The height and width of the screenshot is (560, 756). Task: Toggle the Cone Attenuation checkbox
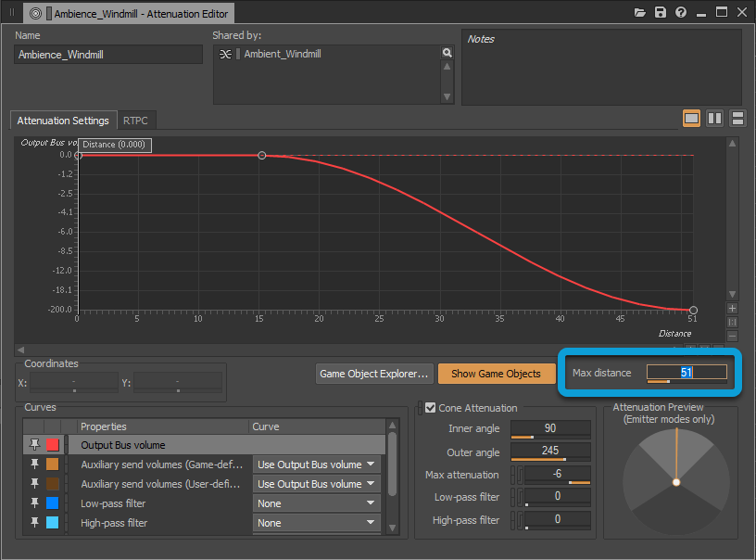click(x=430, y=408)
